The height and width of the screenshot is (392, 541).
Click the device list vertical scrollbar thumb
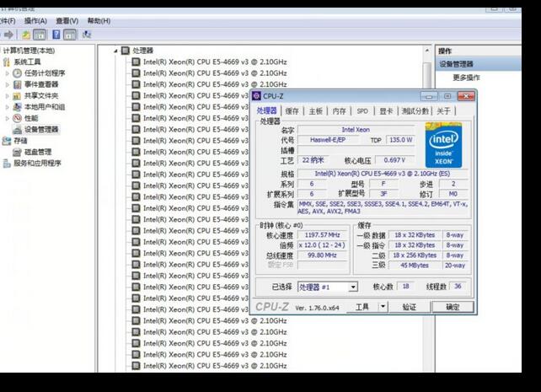click(427, 75)
